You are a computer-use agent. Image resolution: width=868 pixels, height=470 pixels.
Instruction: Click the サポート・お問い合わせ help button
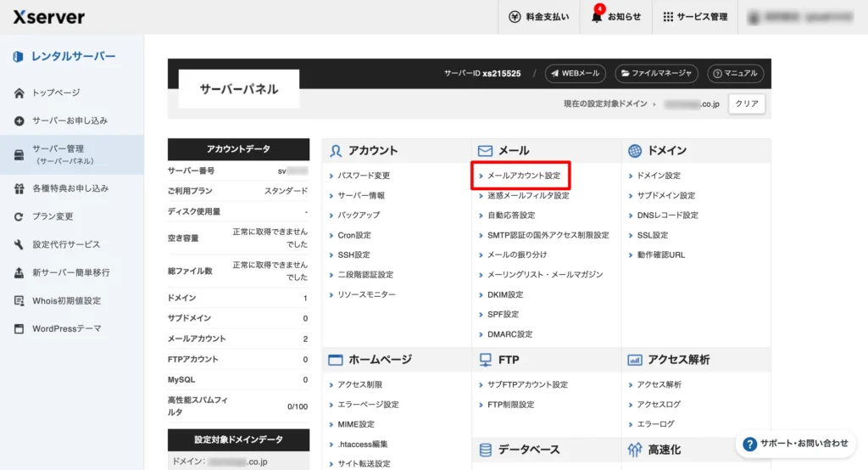coord(796,443)
